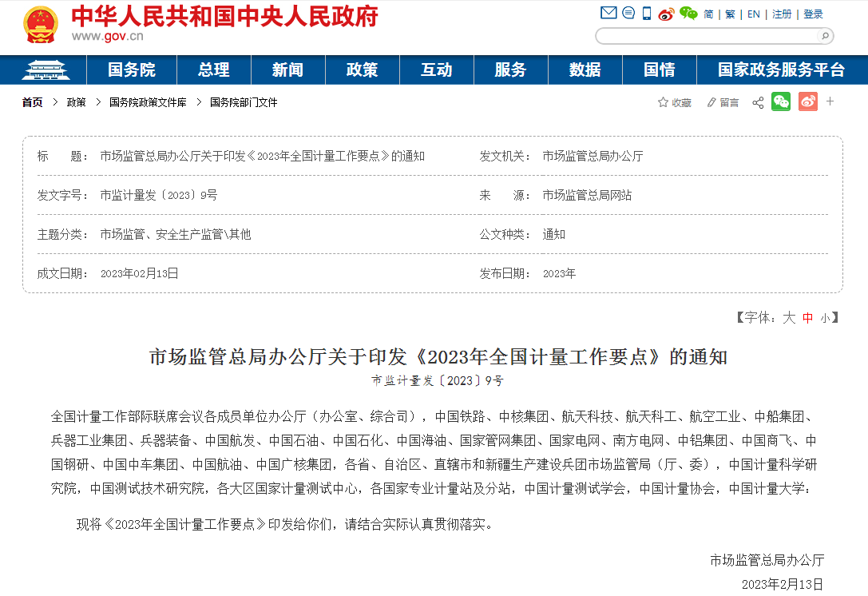Share via red Weibo button in breadcrumb bar
This screenshot has height=596, width=868.
808,102
